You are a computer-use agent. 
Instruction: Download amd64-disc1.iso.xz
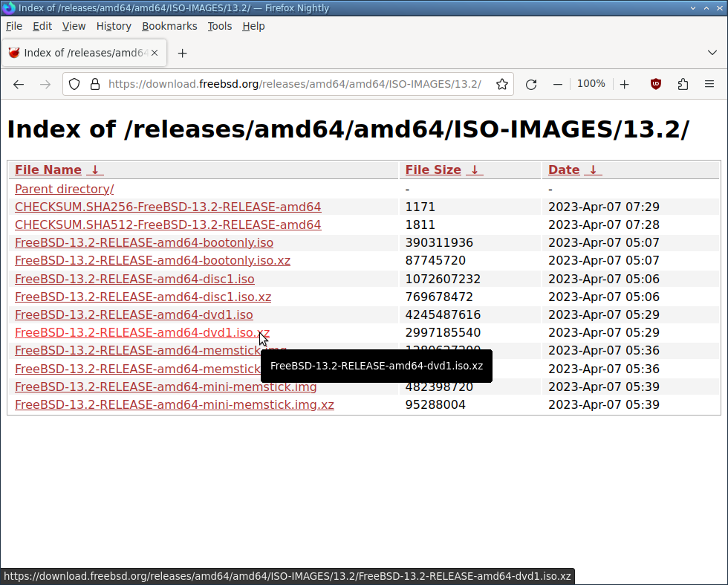tap(143, 297)
